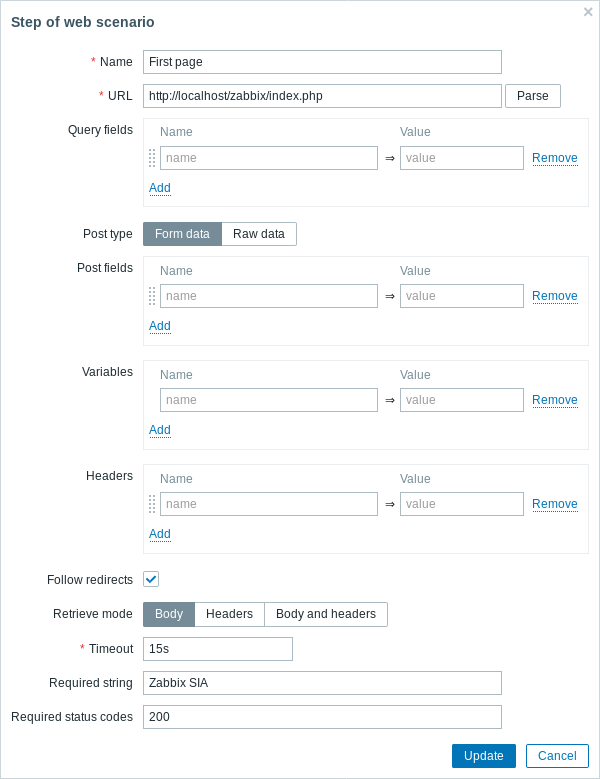The width and height of the screenshot is (600, 779).
Task: Close the Step of web scenario dialog
Action: coord(588,12)
